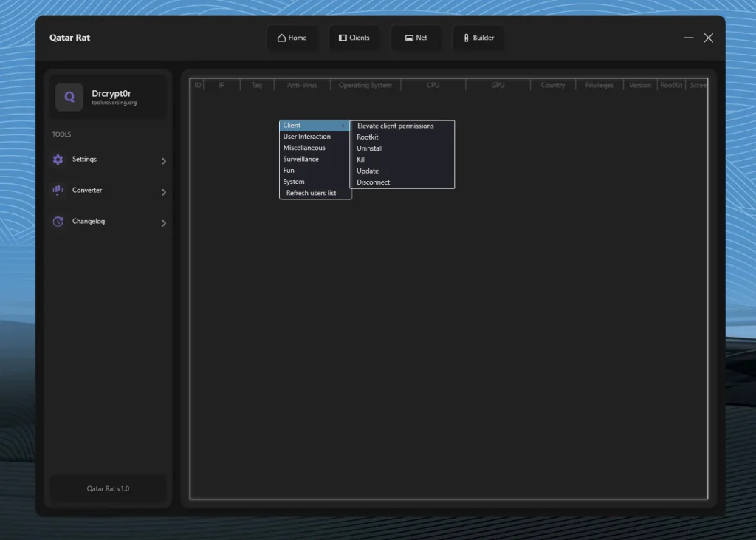Click the Net icon in top bar
This screenshot has height=540, width=756.
(x=409, y=38)
